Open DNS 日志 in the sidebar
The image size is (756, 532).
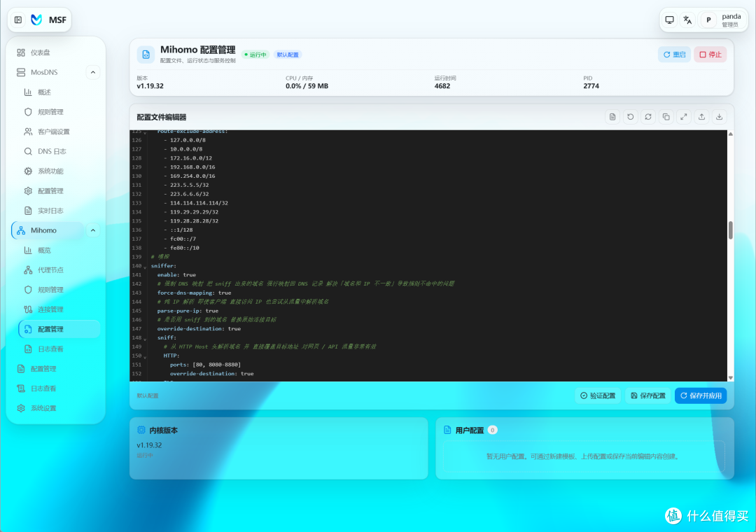point(59,151)
